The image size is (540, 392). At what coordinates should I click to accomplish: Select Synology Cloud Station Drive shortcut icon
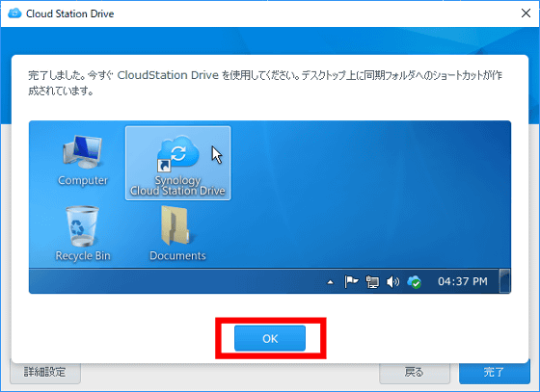pos(177,163)
